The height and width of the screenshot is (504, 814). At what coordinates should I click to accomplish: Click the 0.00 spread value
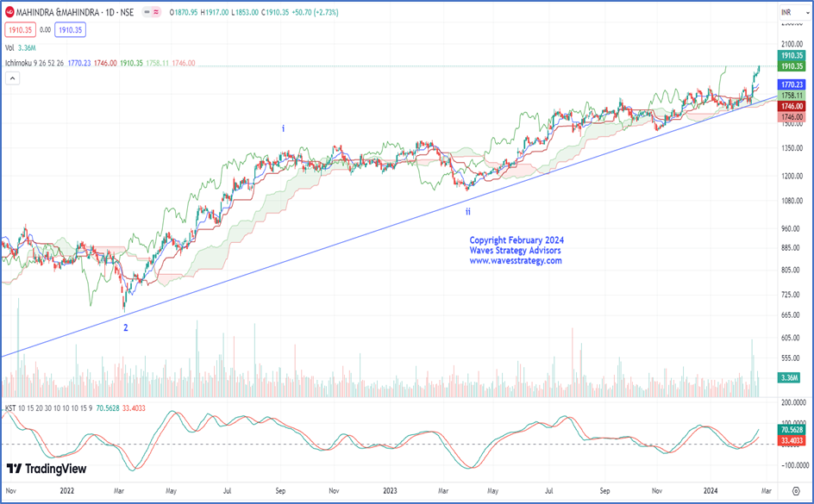tap(45, 30)
